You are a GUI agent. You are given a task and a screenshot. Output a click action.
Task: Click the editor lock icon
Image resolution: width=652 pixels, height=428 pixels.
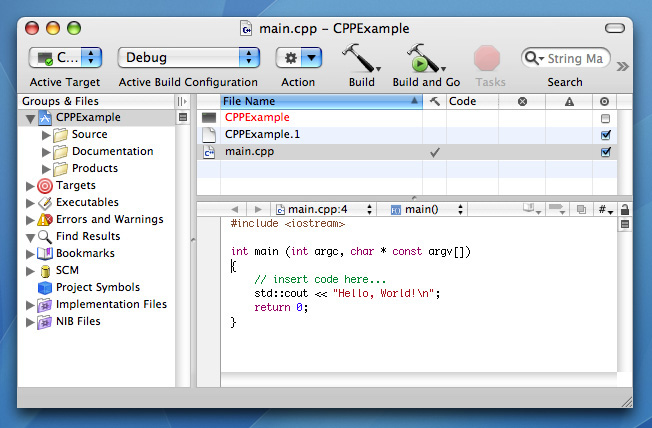click(625, 209)
